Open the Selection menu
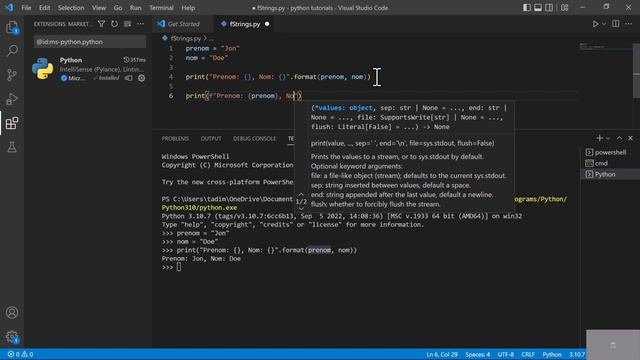Image resolution: width=640 pixels, height=360 pixels. [71, 8]
